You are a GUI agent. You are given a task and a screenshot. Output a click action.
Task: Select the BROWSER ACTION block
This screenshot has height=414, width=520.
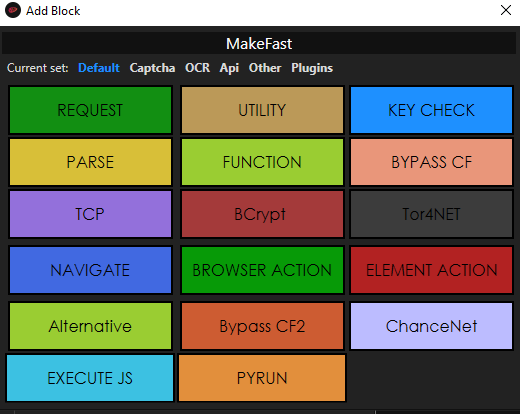click(x=262, y=270)
